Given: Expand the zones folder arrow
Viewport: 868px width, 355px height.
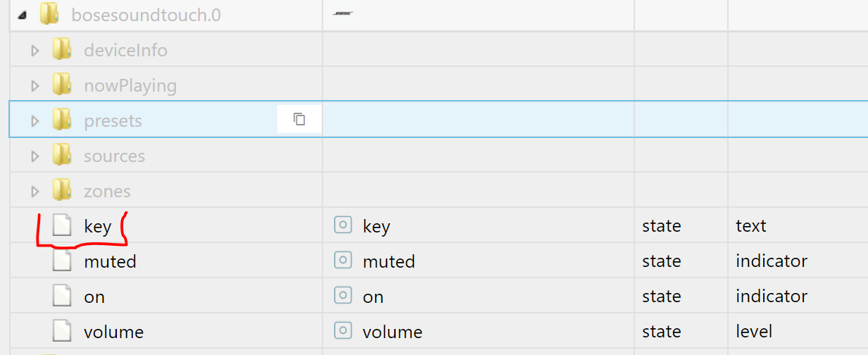Looking at the screenshot, I should pyautogui.click(x=34, y=192).
